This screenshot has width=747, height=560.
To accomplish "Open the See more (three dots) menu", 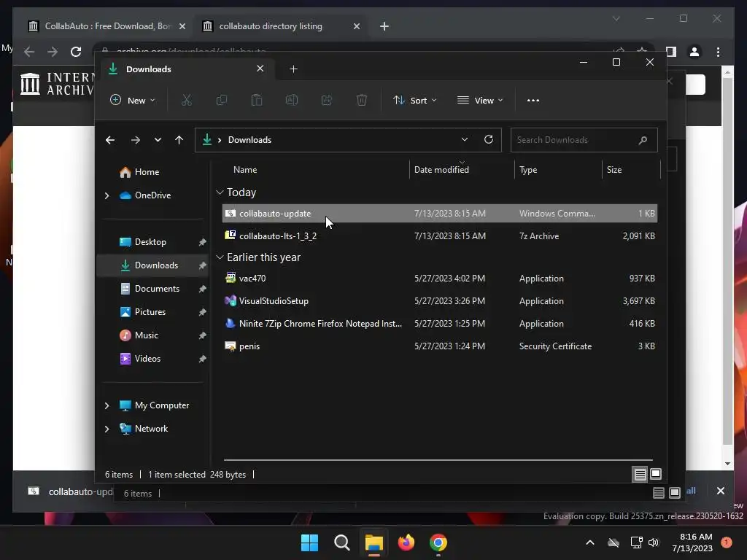I will [533, 101].
